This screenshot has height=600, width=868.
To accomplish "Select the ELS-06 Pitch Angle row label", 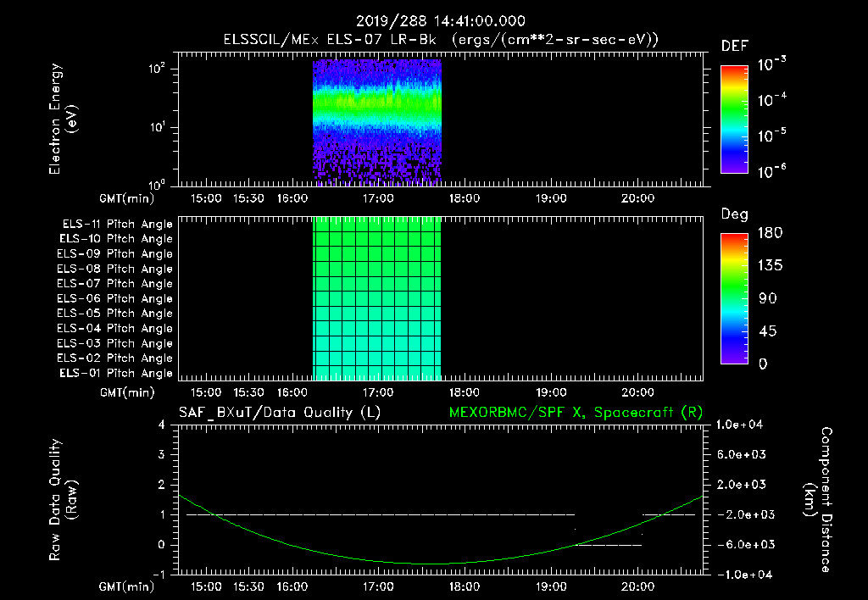I will tap(115, 299).
